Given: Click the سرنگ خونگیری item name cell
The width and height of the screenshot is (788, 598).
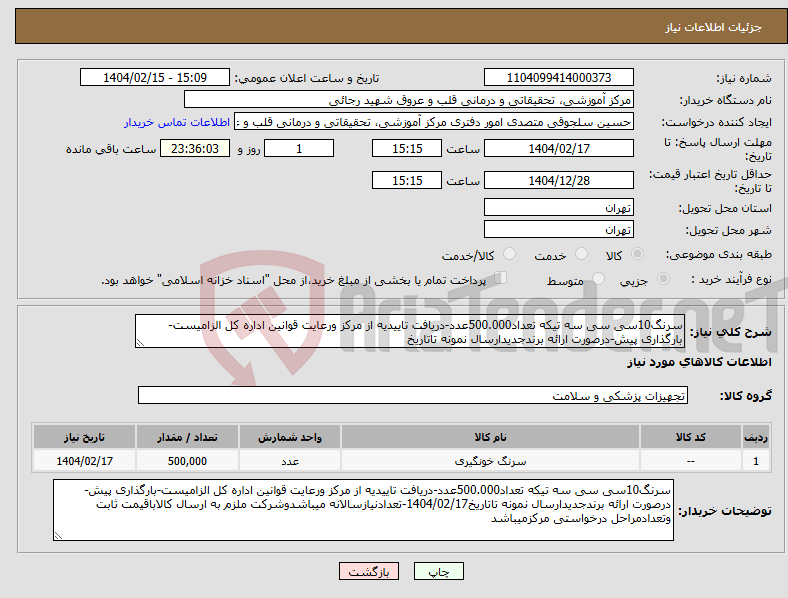Looking at the screenshot, I should (x=490, y=461).
